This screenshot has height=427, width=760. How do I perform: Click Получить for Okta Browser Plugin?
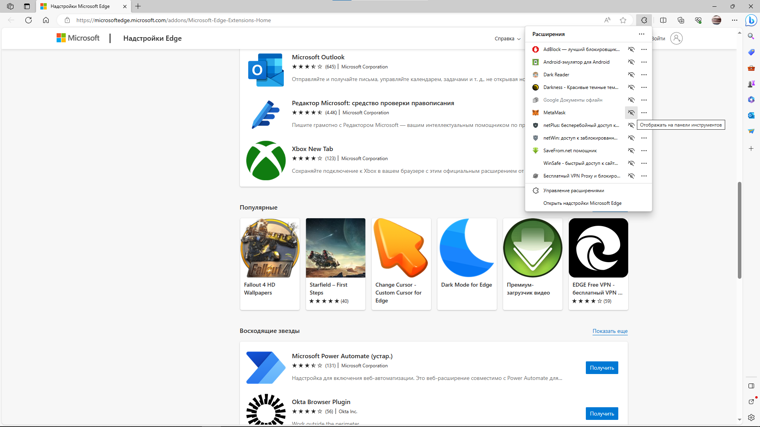point(602,414)
